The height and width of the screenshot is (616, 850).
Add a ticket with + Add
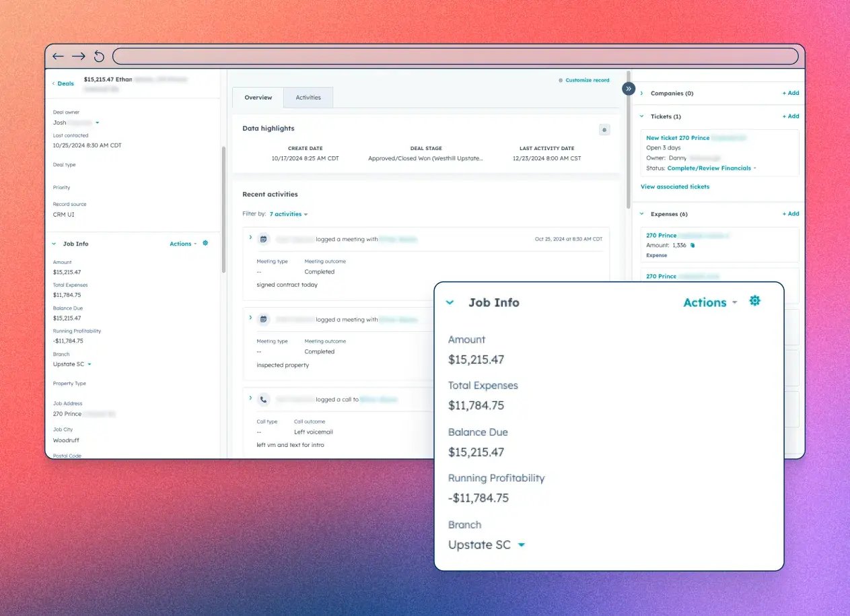click(791, 116)
